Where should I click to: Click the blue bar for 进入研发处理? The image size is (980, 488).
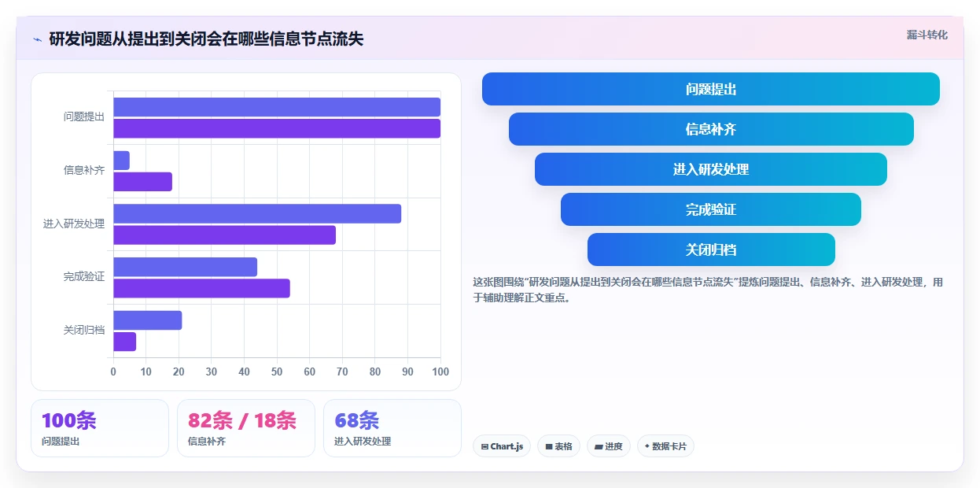[x=257, y=214]
